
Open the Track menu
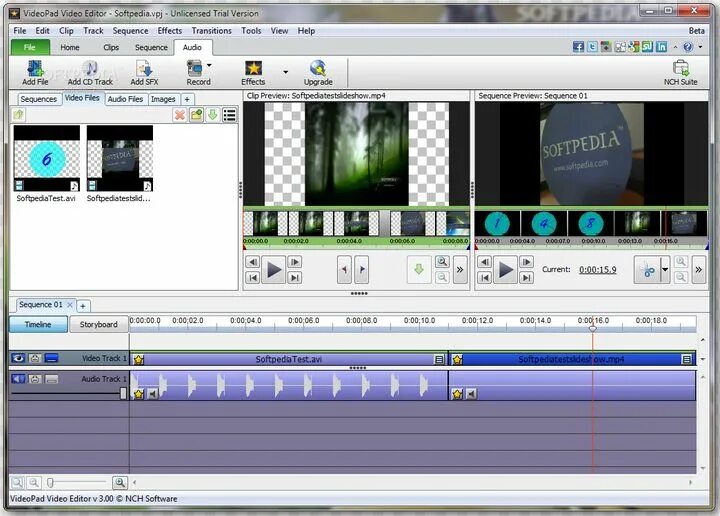click(93, 31)
